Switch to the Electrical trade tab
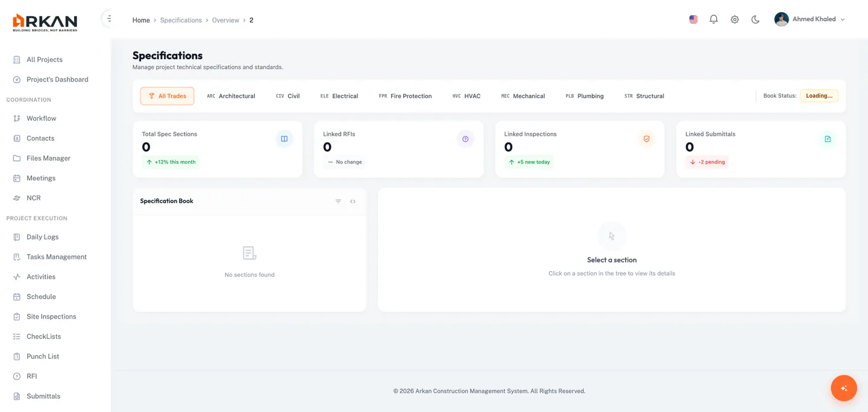 tap(339, 95)
